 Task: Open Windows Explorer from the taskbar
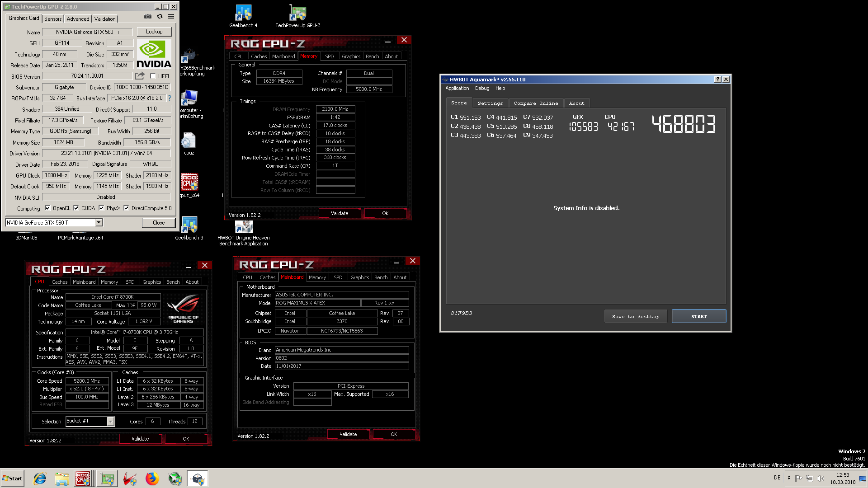click(62, 479)
